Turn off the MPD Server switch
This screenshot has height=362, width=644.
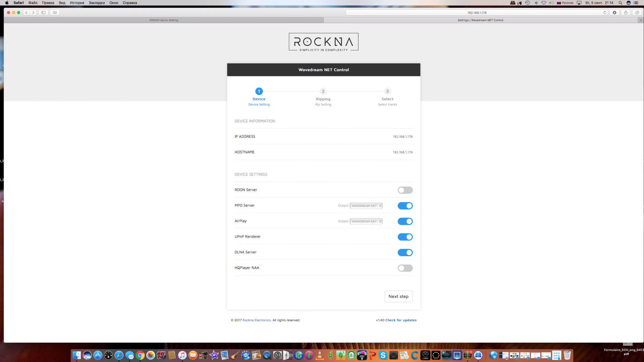405,206
